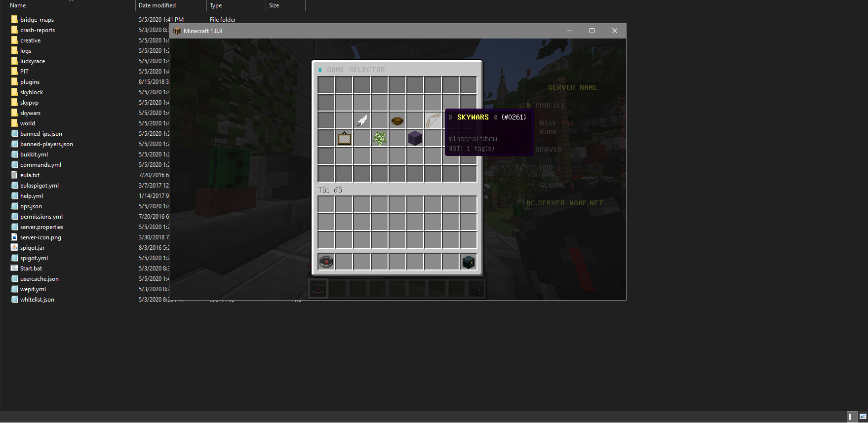868x423 pixels.
Task: Click the eula.txt text file icon
Action: [14, 175]
